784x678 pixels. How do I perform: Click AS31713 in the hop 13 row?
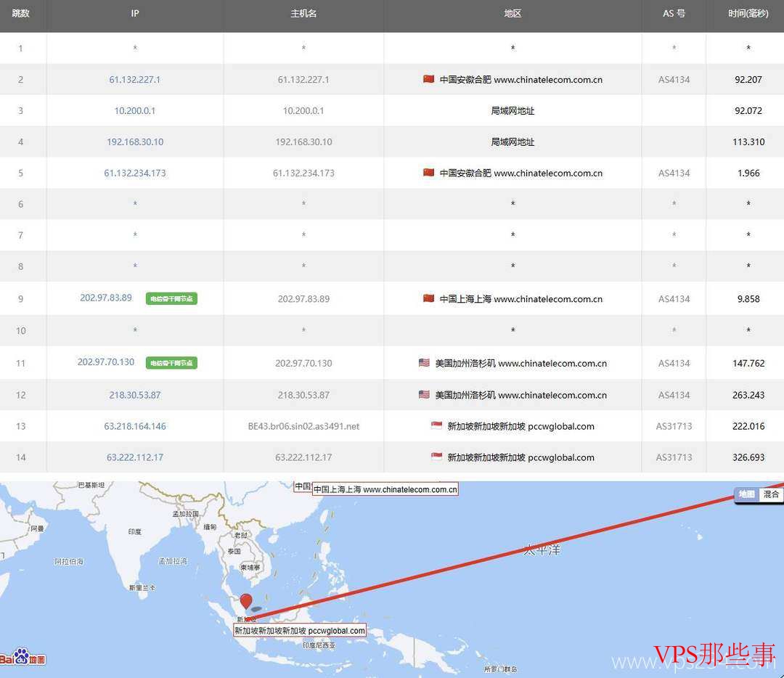[x=674, y=426]
